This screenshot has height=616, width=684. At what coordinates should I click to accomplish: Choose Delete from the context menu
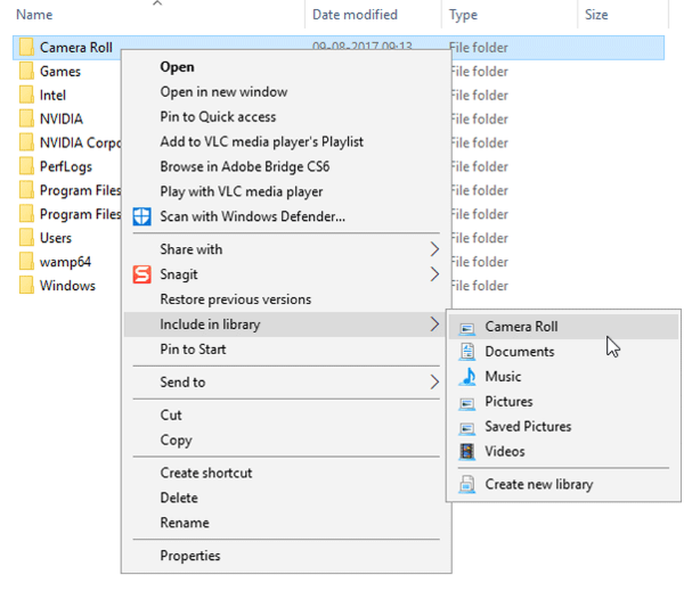(286, 498)
